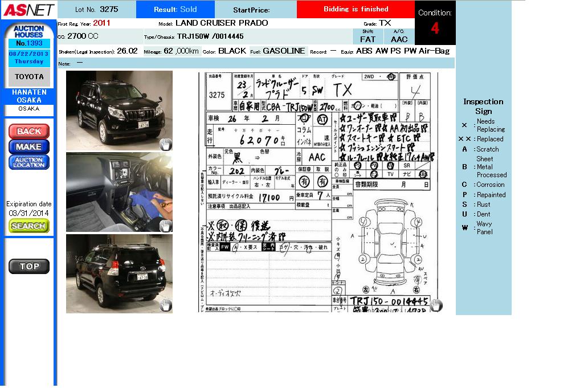Image resolution: width=588 pixels, height=388 pixels.
Task: Open the Auction Location button
Action: [29, 162]
